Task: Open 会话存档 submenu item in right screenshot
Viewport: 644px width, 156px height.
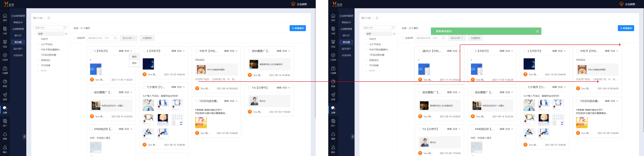Action: click(x=346, y=55)
